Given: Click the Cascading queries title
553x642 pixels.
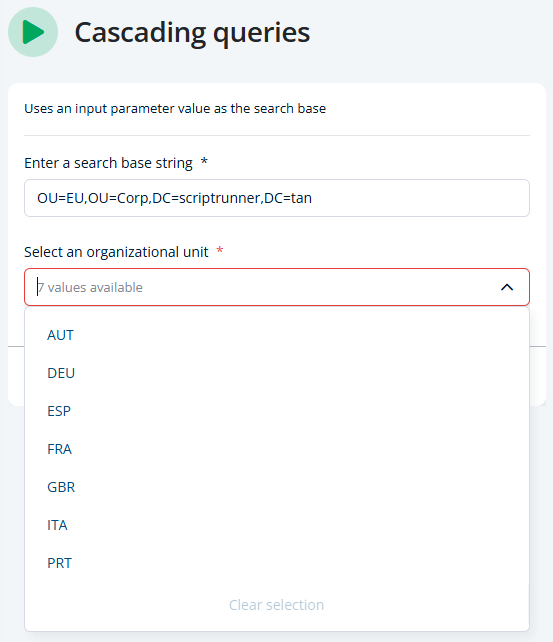Looking at the screenshot, I should [192, 32].
